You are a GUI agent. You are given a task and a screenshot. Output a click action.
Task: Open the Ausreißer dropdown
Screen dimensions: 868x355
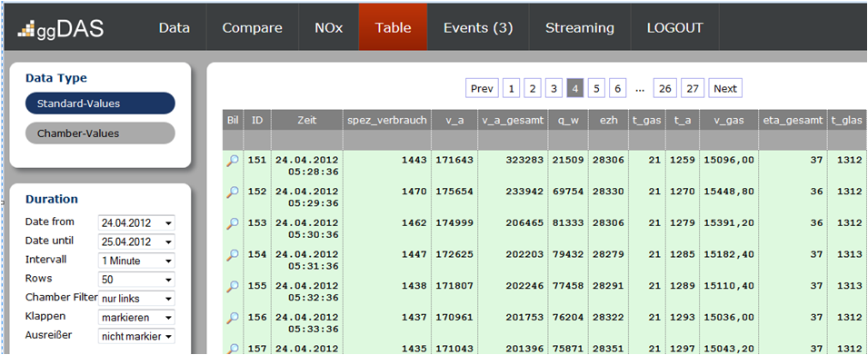tap(136, 336)
